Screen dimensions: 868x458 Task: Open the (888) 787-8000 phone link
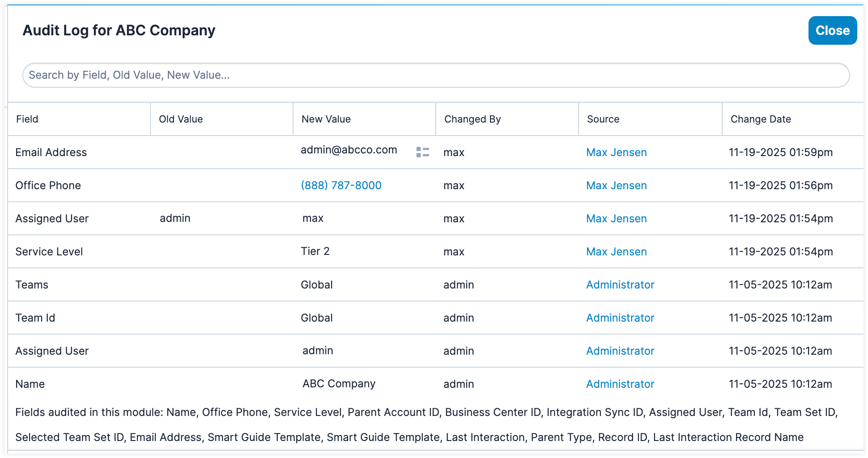pyautogui.click(x=341, y=186)
